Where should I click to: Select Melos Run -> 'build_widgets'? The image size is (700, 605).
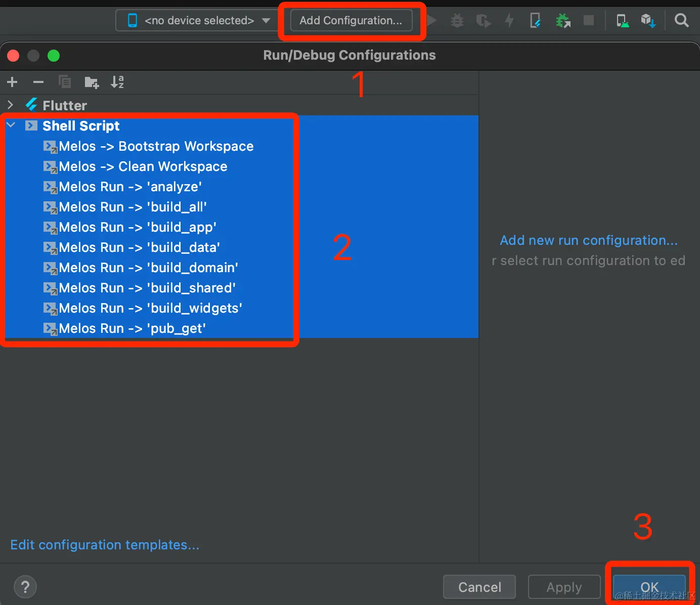(151, 308)
